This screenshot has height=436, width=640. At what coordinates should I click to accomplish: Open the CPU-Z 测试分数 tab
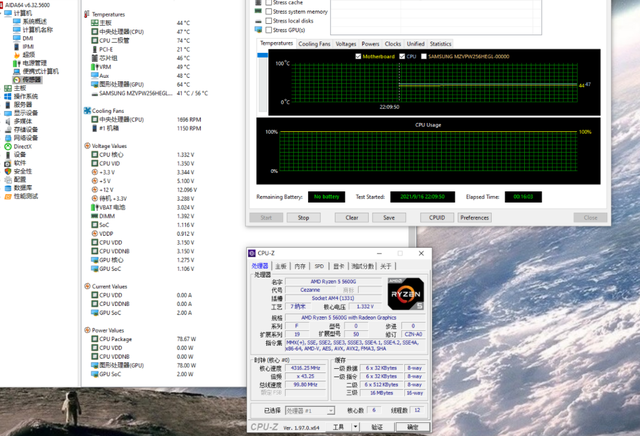pos(362,266)
